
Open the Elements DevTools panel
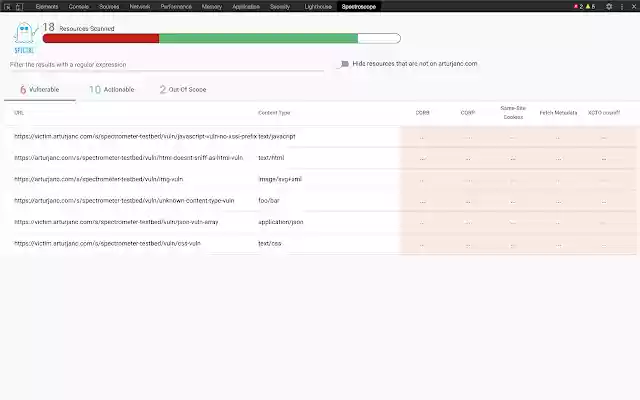[47, 6]
